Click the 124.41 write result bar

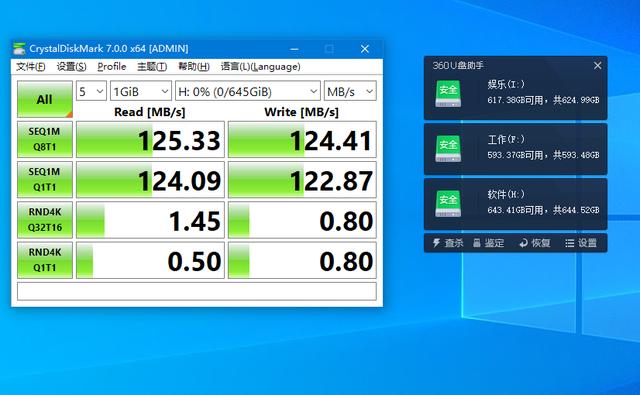pyautogui.click(x=302, y=139)
